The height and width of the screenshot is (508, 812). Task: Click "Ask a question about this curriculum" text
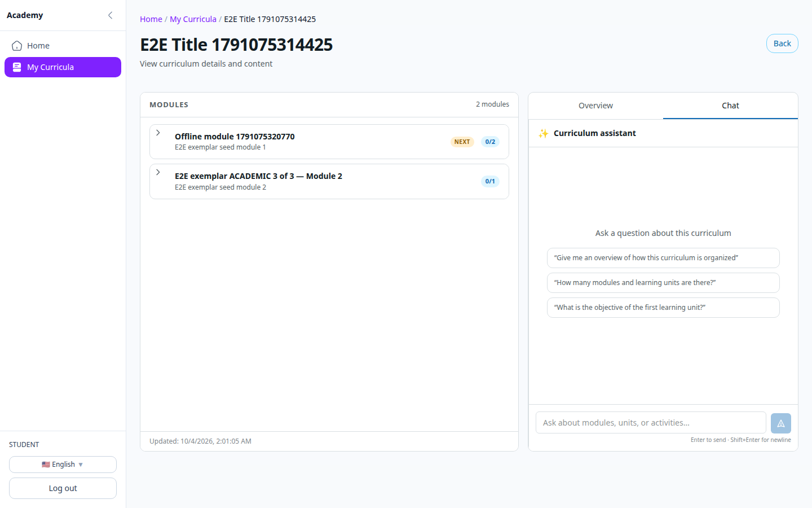[663, 233]
